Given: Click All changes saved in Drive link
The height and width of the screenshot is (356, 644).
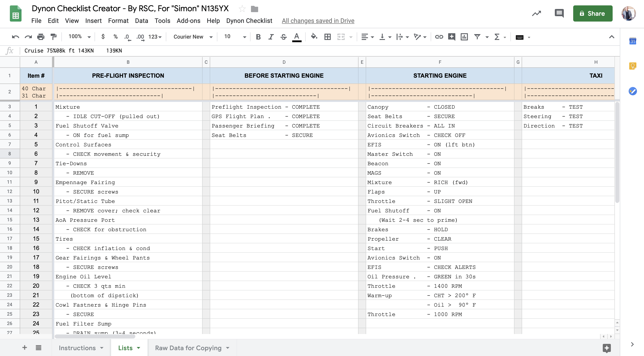Looking at the screenshot, I should click(318, 21).
